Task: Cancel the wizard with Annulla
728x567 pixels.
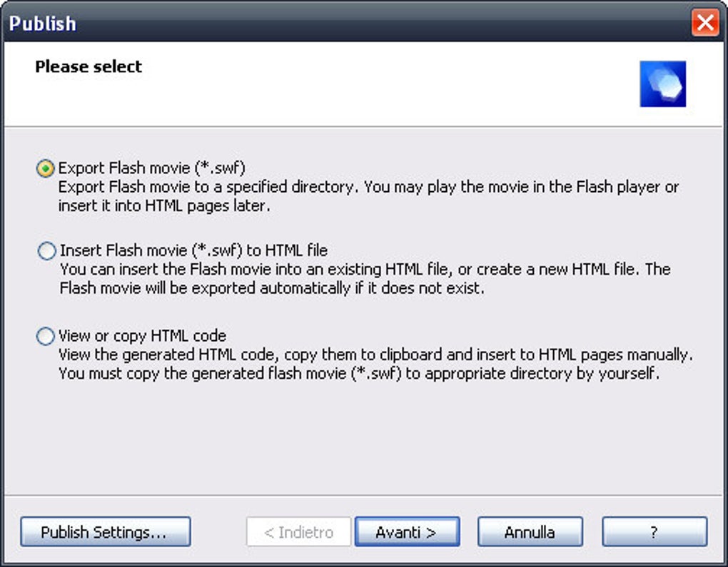Action: click(530, 532)
